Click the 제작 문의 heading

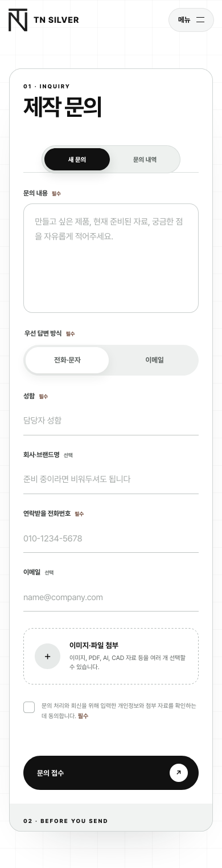coord(63,107)
